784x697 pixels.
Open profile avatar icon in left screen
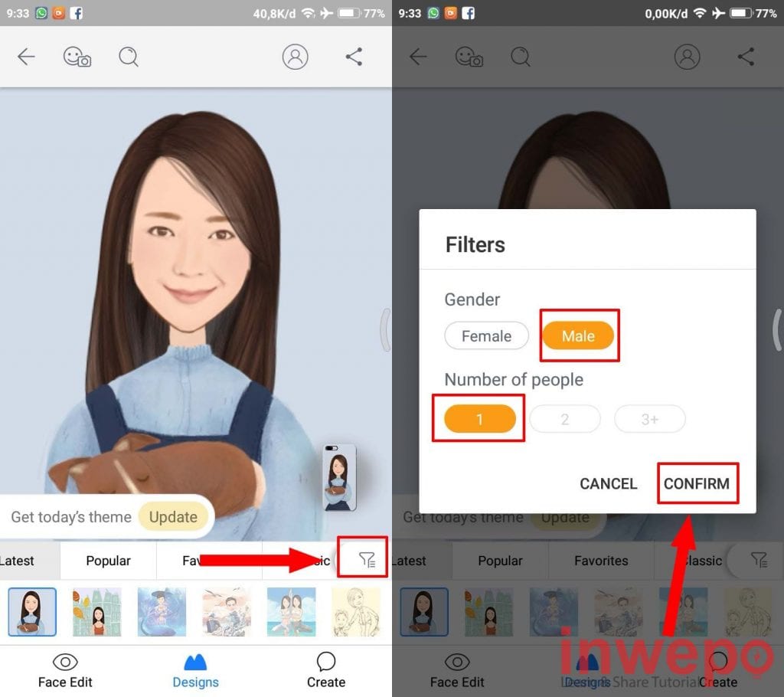click(x=295, y=57)
